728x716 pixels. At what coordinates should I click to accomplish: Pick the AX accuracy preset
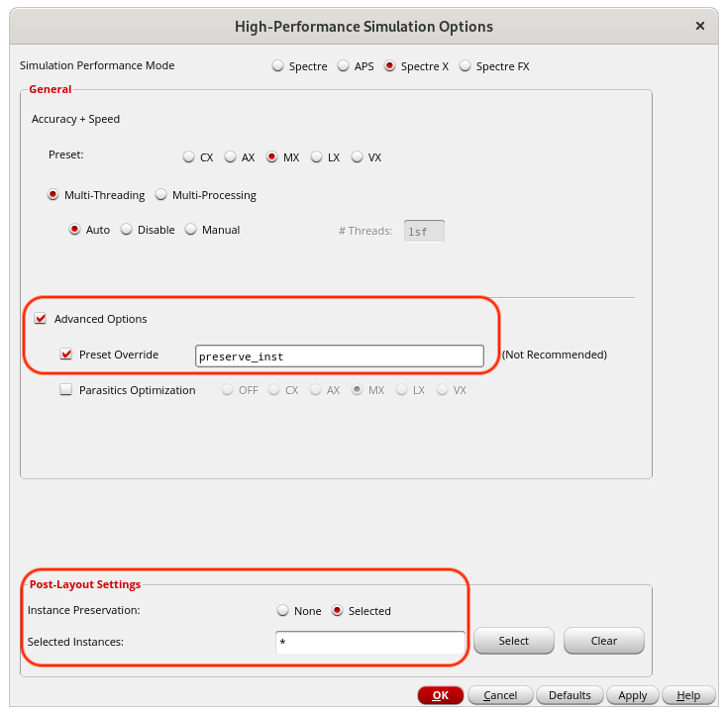pyautogui.click(x=231, y=157)
